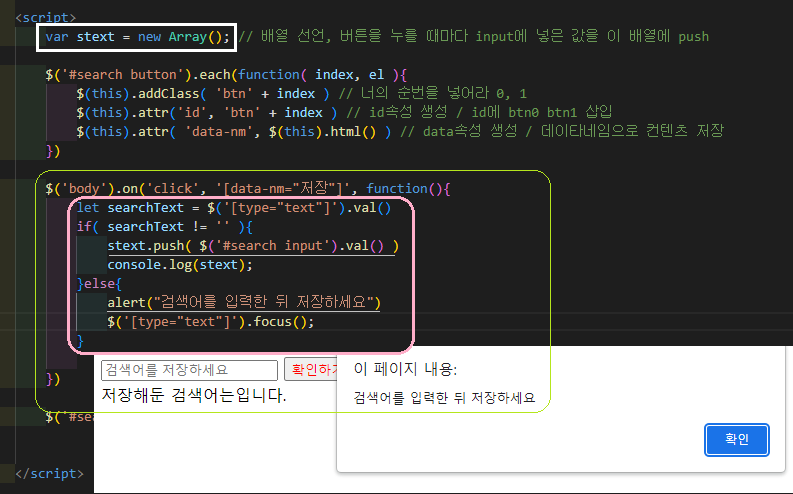Click the alert message 검색어를 입력한 뒤 저장하세요
The height and width of the screenshot is (494, 793).
[x=444, y=397]
